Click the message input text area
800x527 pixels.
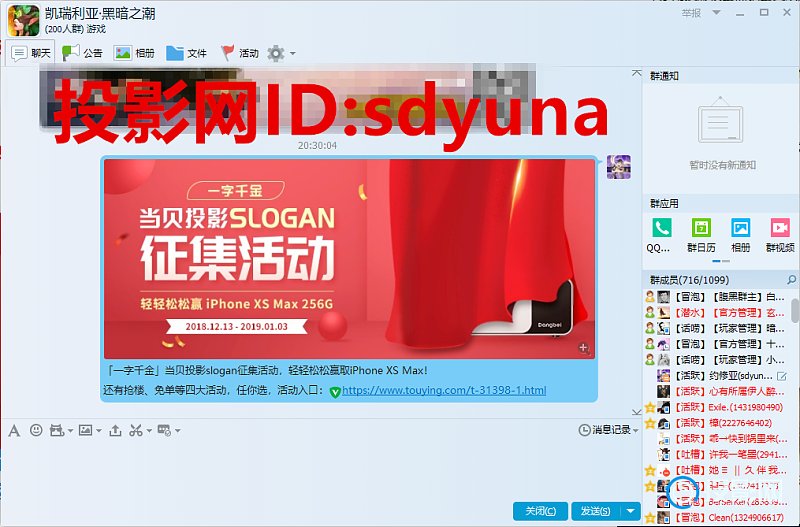320,469
